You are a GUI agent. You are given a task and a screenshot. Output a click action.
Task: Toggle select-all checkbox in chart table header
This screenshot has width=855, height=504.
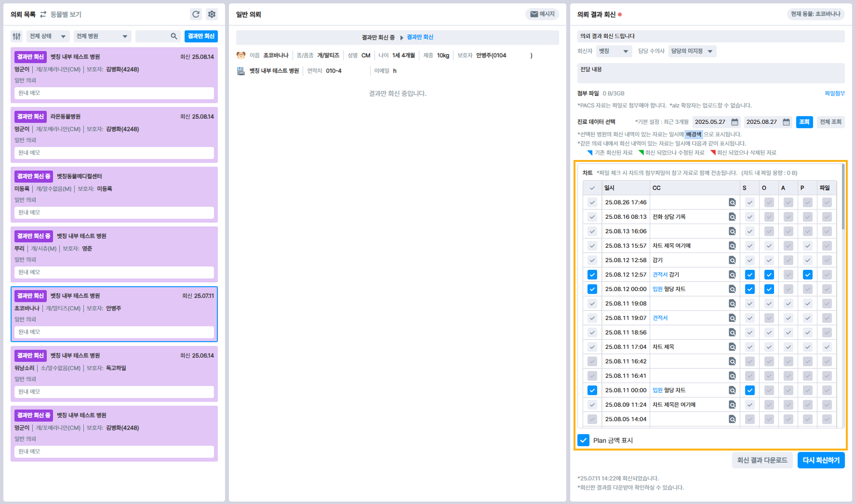tap(592, 188)
